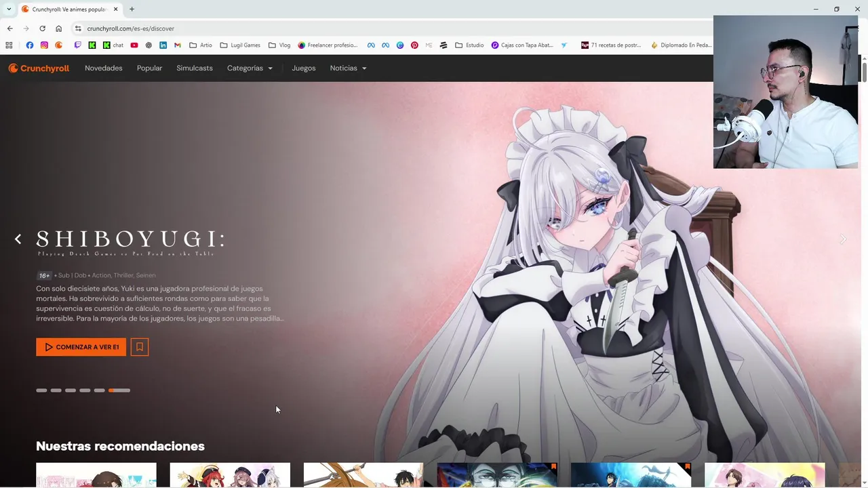Click the Comenzar a ver E1 button

[x=81, y=347]
